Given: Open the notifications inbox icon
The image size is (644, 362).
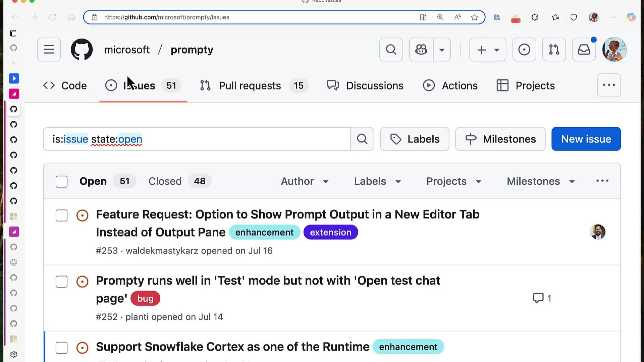Looking at the screenshot, I should coord(584,50).
